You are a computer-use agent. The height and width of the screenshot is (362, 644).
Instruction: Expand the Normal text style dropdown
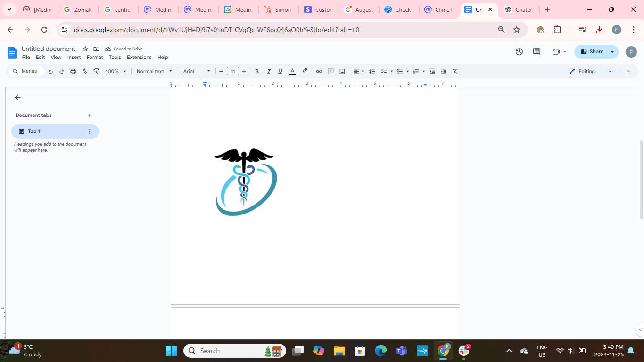pos(154,71)
